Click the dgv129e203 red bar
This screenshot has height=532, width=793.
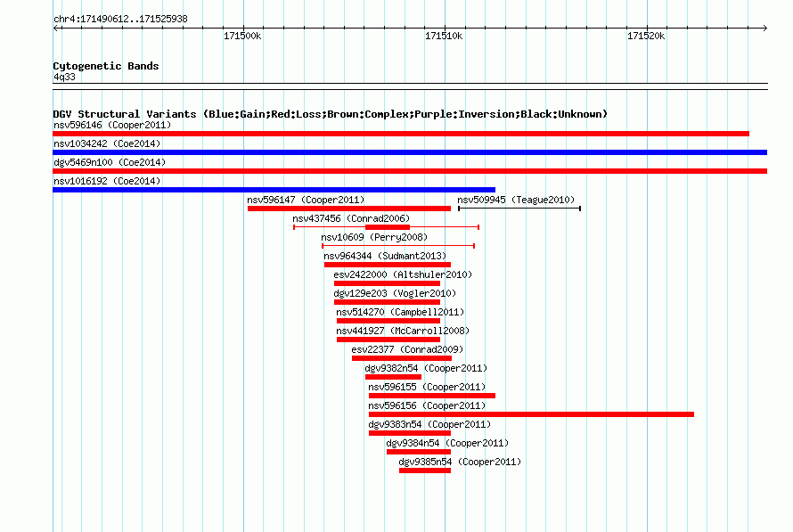pyautogui.click(x=387, y=302)
